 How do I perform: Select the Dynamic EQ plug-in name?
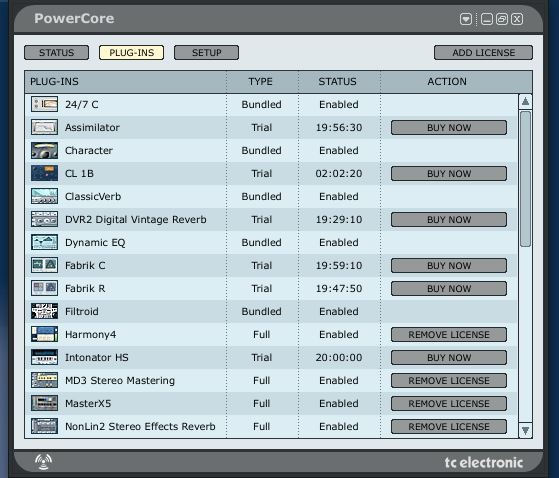(95, 243)
